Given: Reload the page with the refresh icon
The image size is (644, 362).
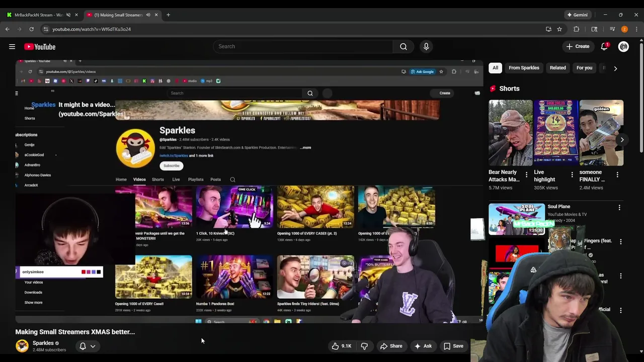Looking at the screenshot, I should (x=31, y=29).
